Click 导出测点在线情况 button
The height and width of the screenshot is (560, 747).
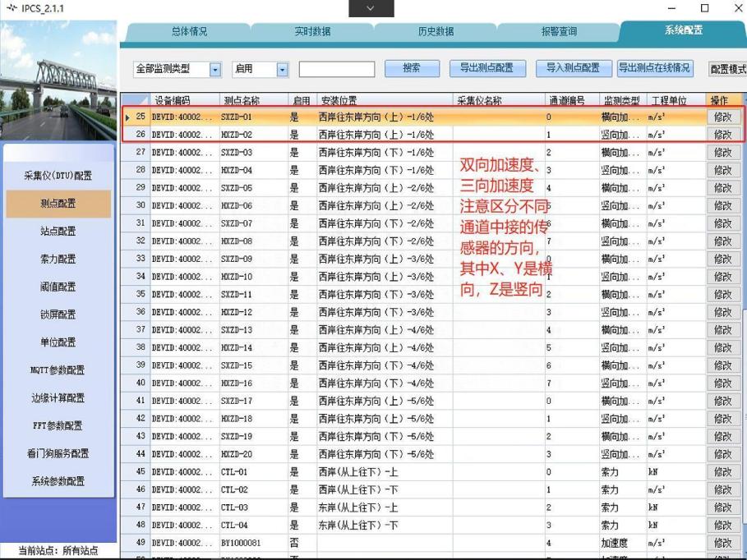point(654,69)
